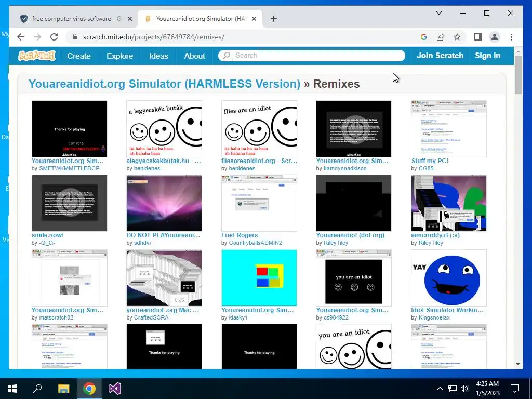
Task: Click the vertical scrollbar thumb
Action: 518,75
